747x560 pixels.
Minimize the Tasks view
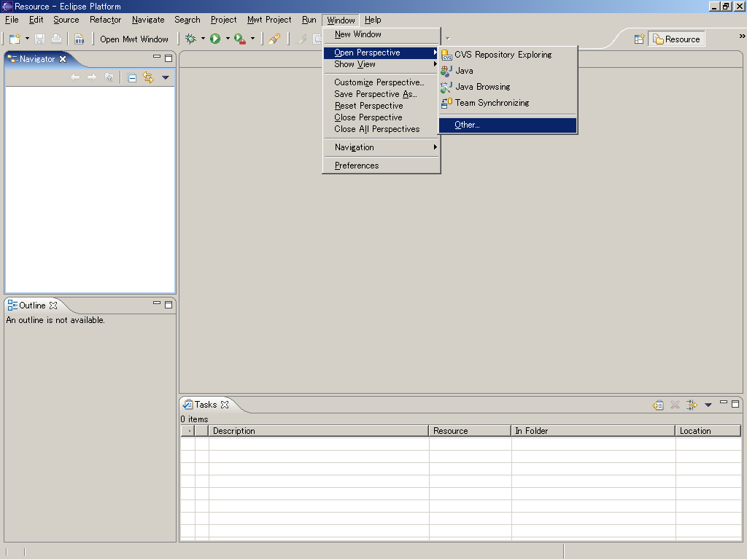coord(724,402)
